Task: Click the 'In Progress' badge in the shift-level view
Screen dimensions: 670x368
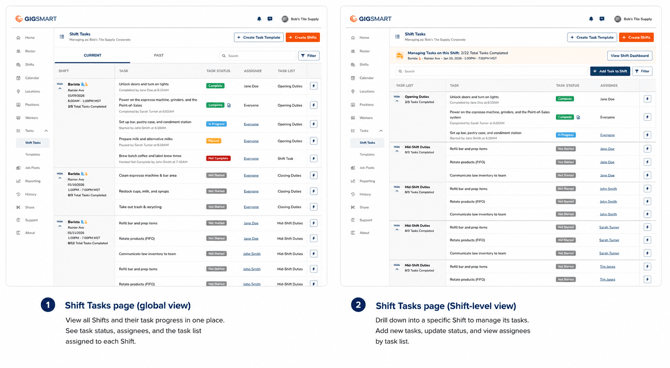Action: click(566, 135)
